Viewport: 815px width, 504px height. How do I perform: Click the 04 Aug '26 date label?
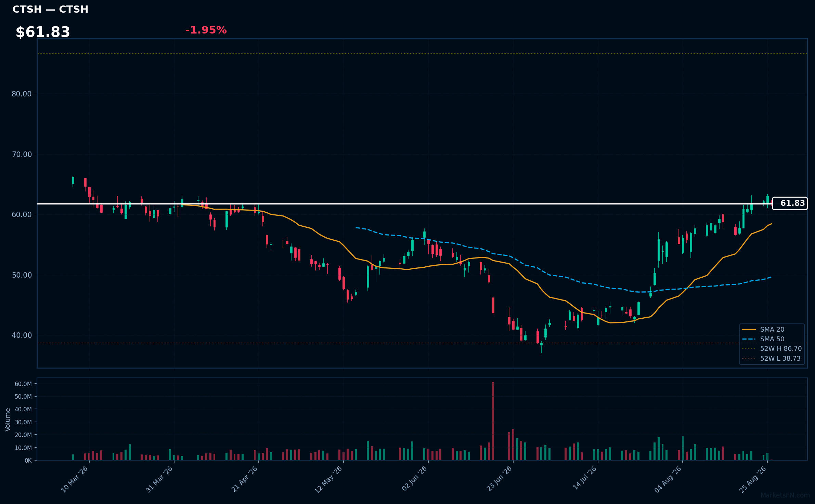(x=668, y=479)
